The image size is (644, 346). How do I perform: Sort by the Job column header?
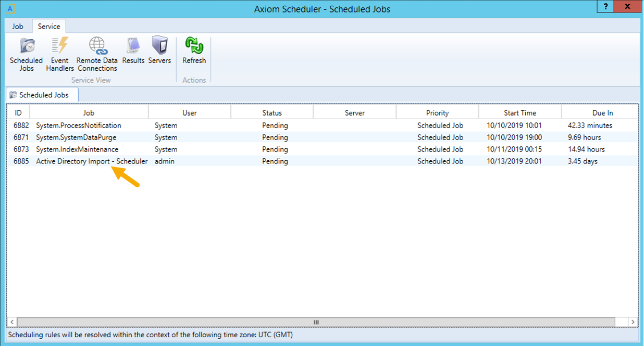click(89, 112)
